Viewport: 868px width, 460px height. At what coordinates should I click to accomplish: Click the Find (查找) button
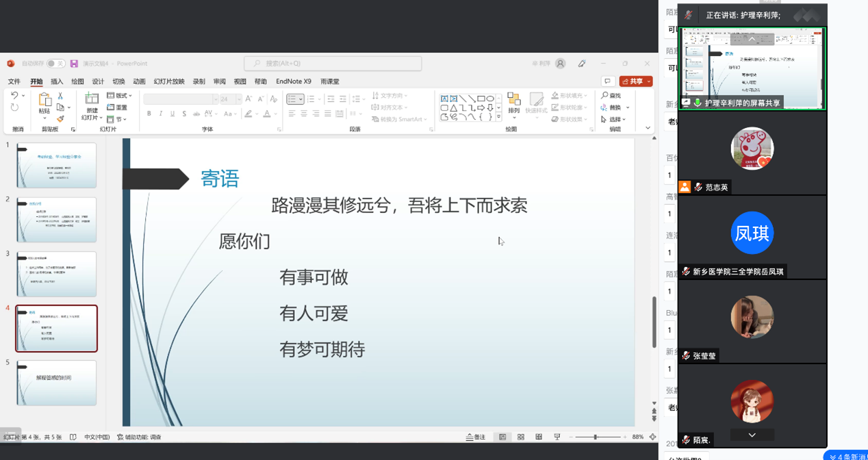pos(611,96)
